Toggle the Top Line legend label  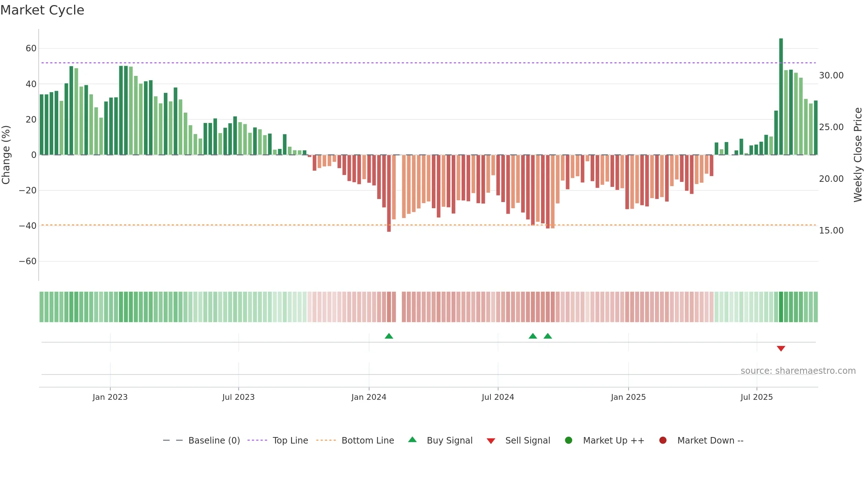click(x=290, y=440)
